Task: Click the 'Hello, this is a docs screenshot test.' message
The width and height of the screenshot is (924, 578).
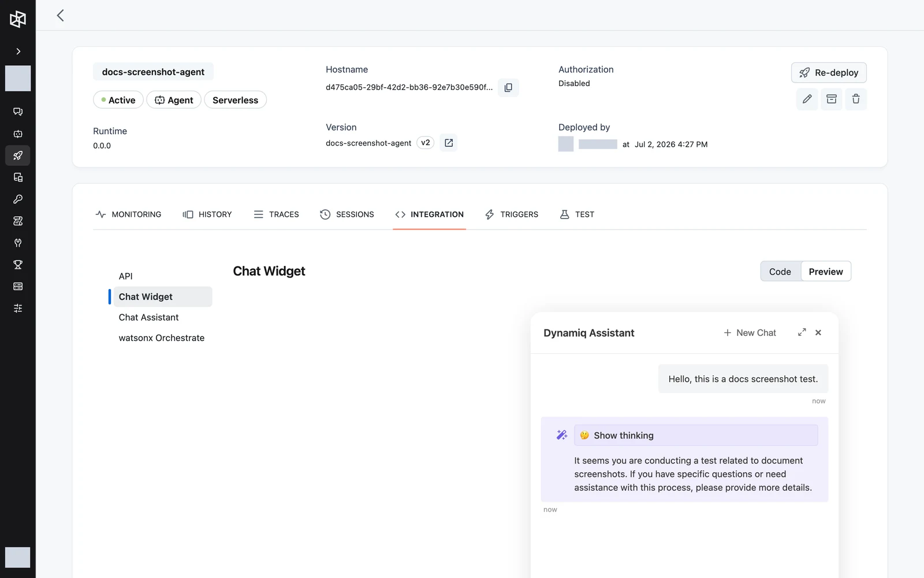Action: tap(743, 379)
